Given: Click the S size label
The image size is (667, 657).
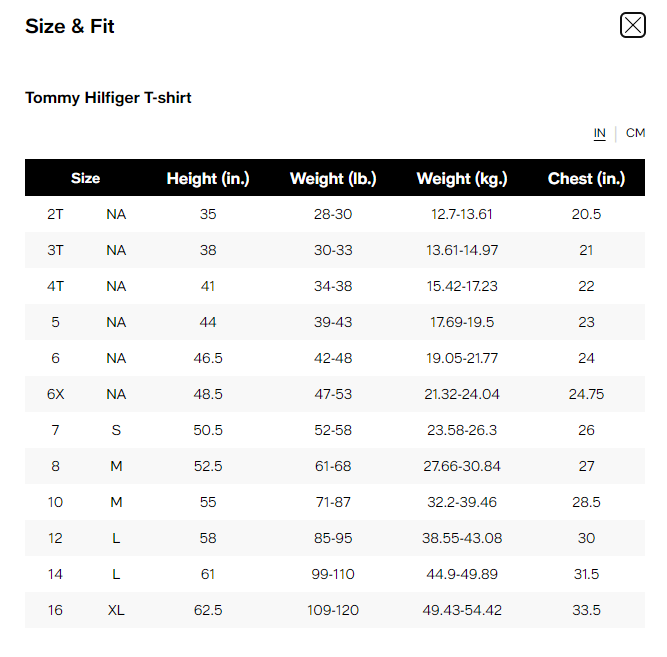Looking at the screenshot, I should coord(116,430).
